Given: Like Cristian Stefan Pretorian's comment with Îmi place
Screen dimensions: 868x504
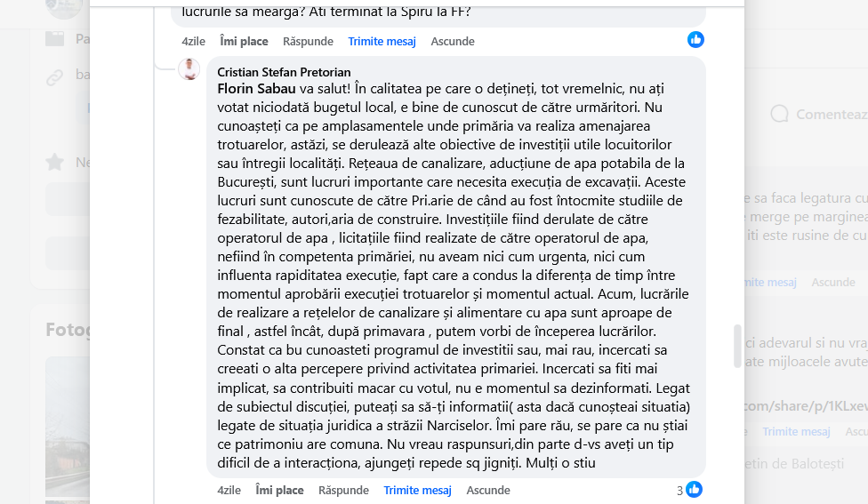Looking at the screenshot, I should tap(279, 490).
